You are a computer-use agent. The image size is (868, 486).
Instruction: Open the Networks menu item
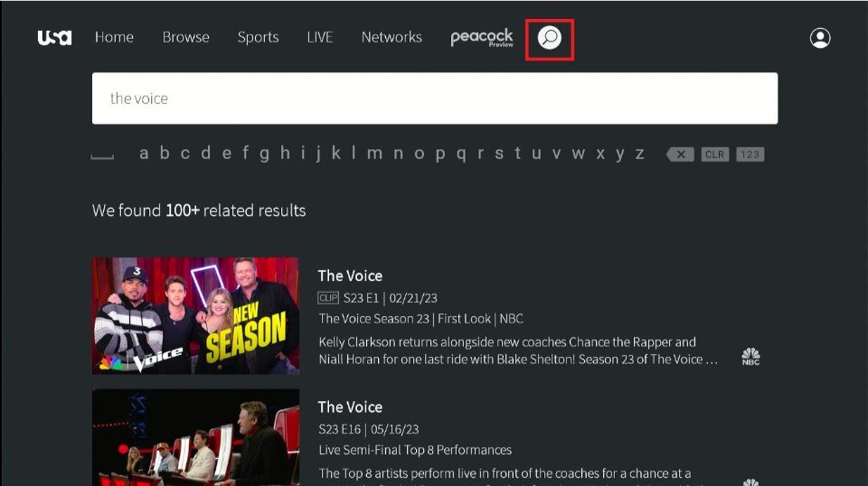click(392, 37)
